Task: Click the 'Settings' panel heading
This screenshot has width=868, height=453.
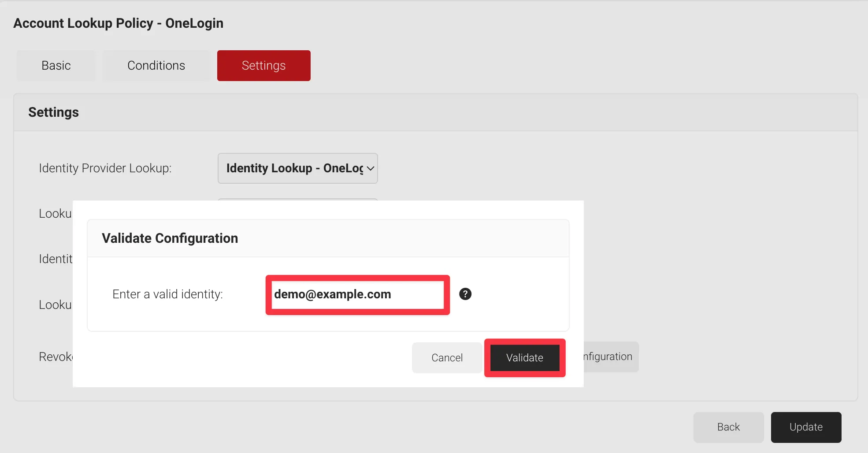Action: pos(53,112)
